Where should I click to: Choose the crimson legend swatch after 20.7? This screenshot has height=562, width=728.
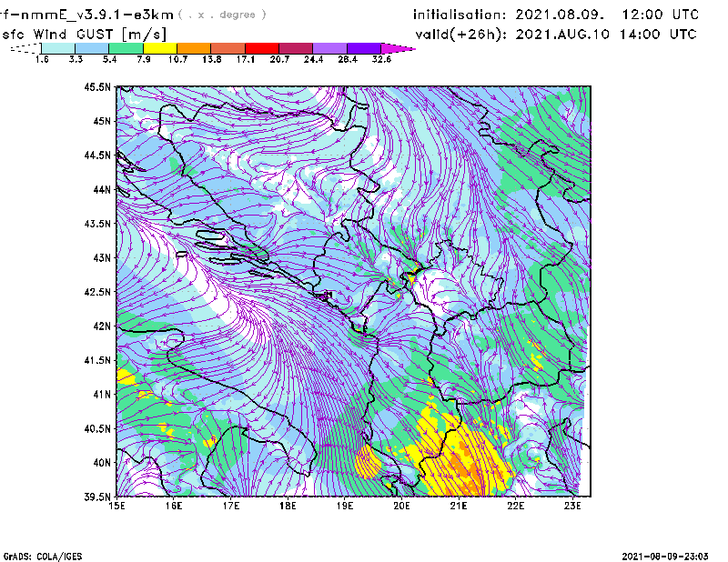[296, 48]
